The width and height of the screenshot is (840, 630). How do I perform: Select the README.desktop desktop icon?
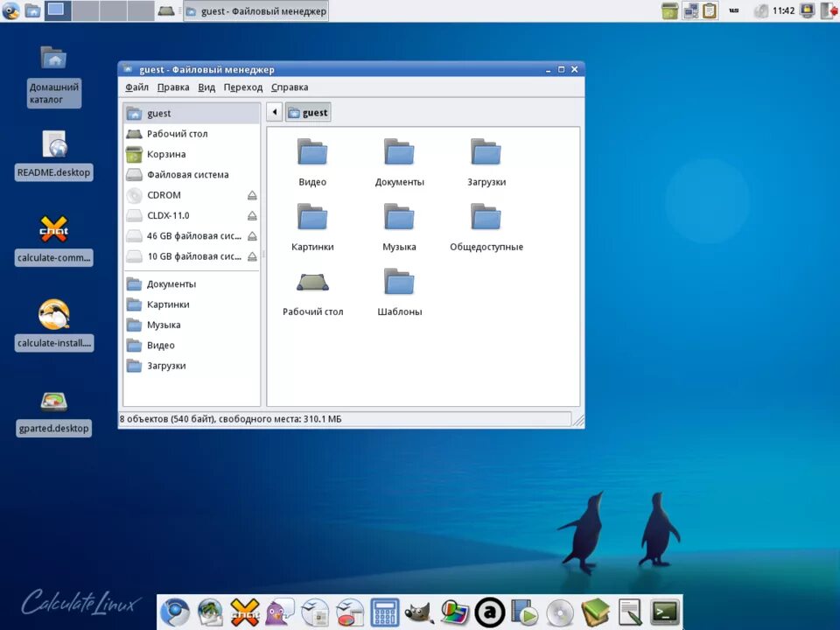pos(54,155)
